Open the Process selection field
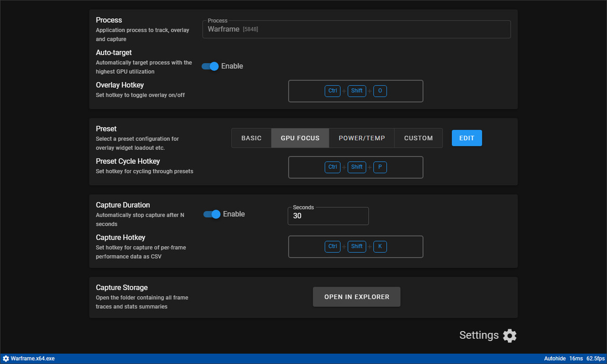The height and width of the screenshot is (364, 607). (x=357, y=29)
